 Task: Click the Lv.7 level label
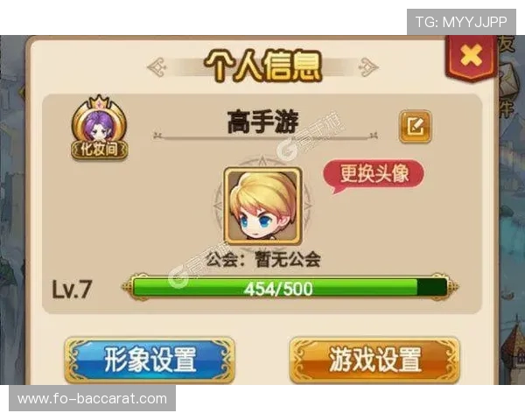coord(72,290)
